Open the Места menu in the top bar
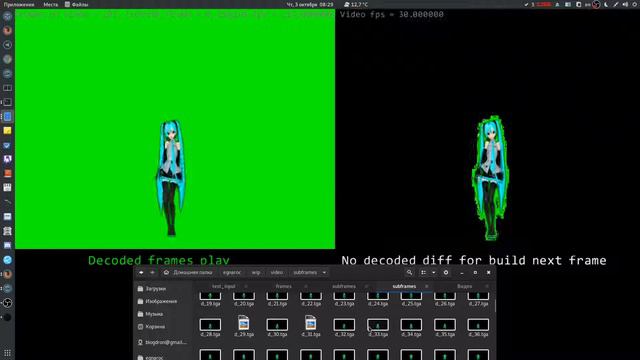 (51, 4)
